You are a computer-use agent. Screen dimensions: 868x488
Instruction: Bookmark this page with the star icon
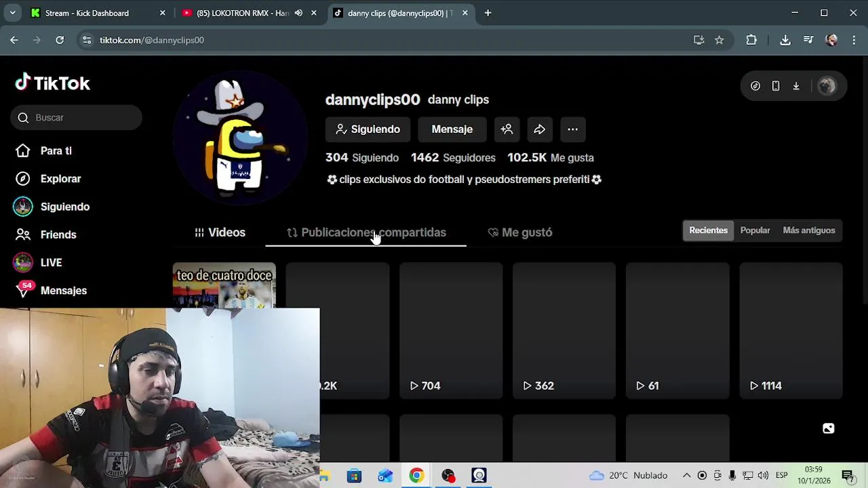click(719, 40)
